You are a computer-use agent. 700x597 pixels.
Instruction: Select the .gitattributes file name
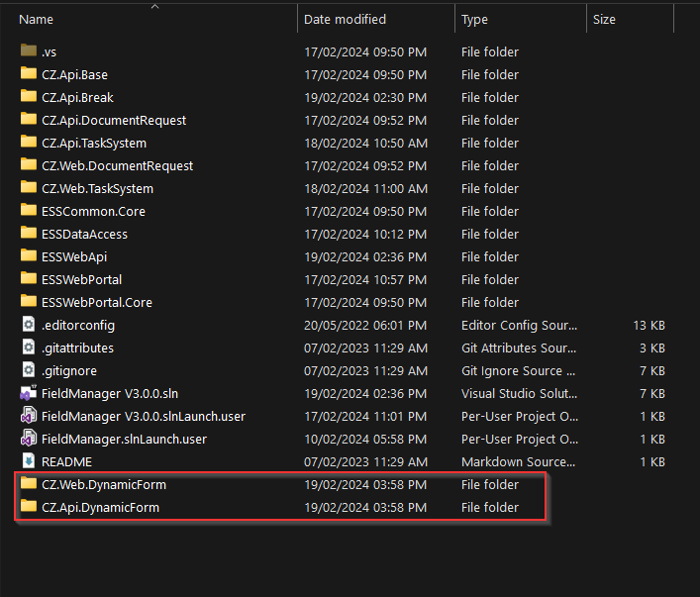(77, 348)
